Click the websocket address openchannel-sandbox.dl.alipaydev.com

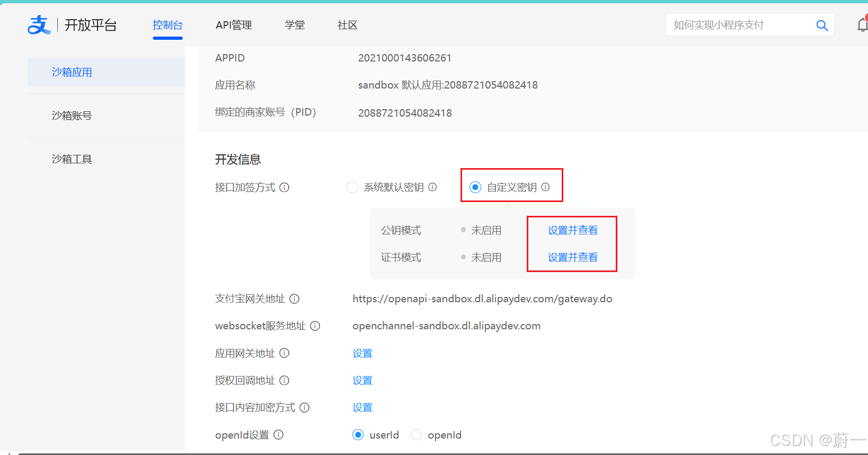pos(446,326)
